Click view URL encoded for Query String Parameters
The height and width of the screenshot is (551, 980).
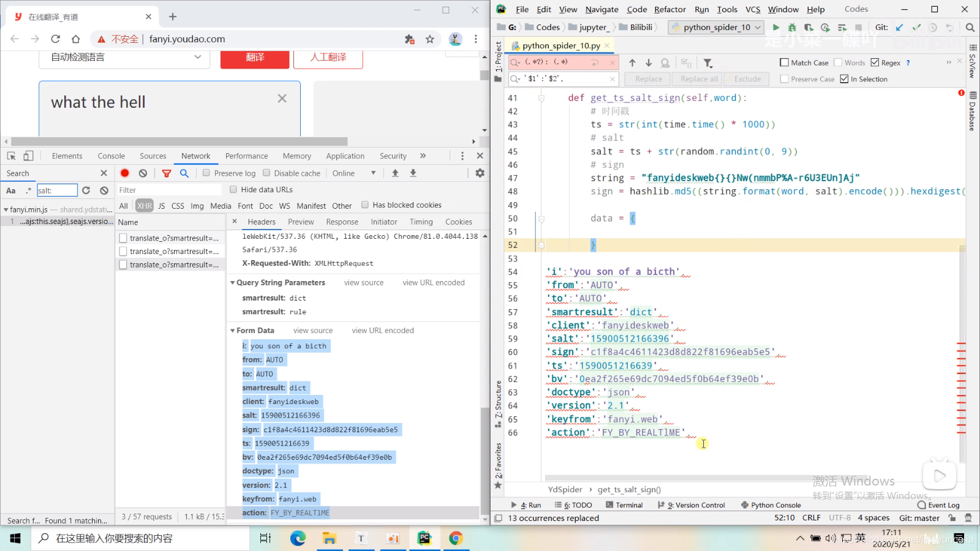(x=434, y=283)
